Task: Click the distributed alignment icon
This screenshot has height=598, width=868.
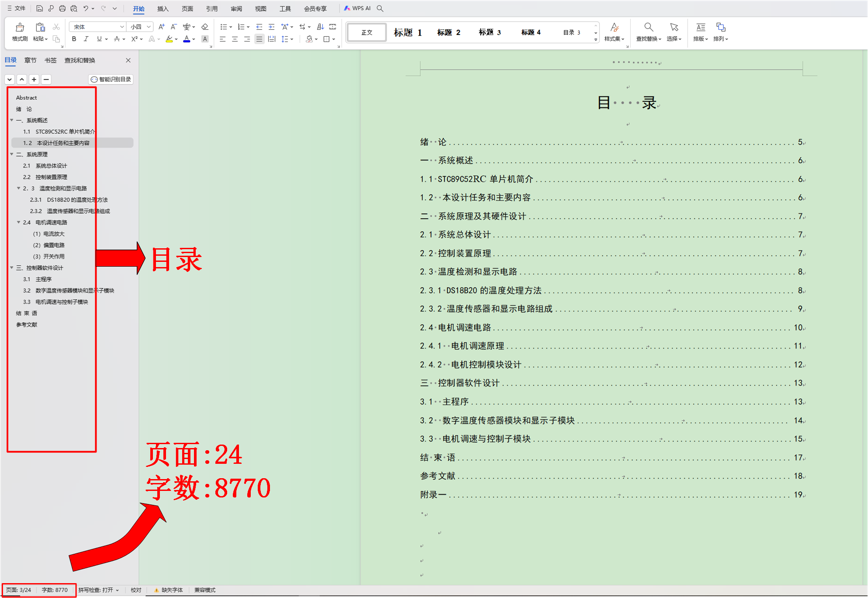Action: (x=271, y=39)
